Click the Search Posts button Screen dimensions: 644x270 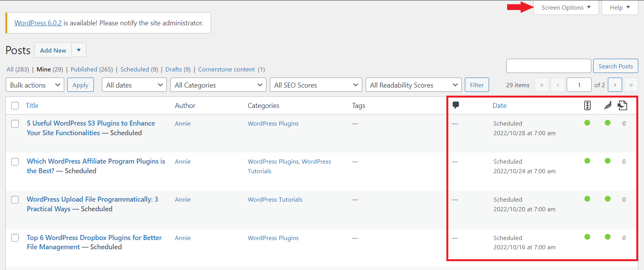coord(616,66)
